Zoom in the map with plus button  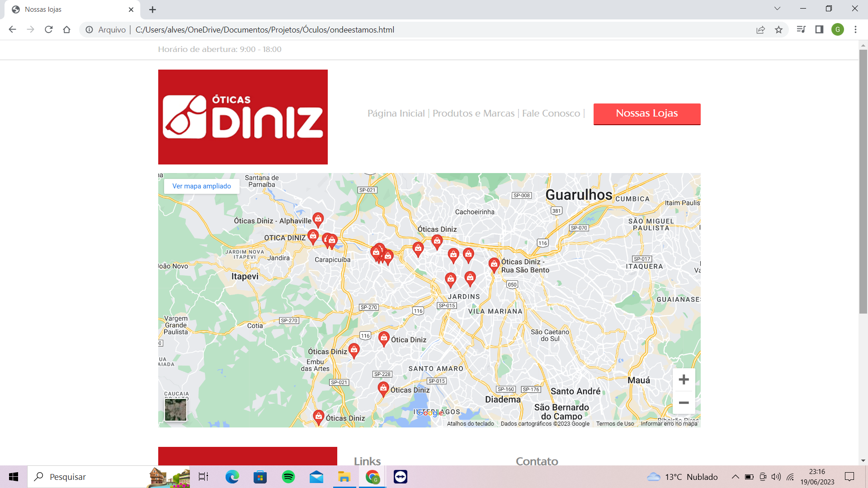coord(684,380)
